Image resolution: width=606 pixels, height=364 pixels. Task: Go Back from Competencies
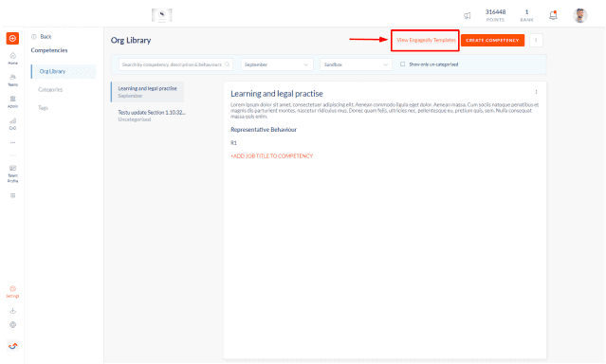(x=42, y=37)
